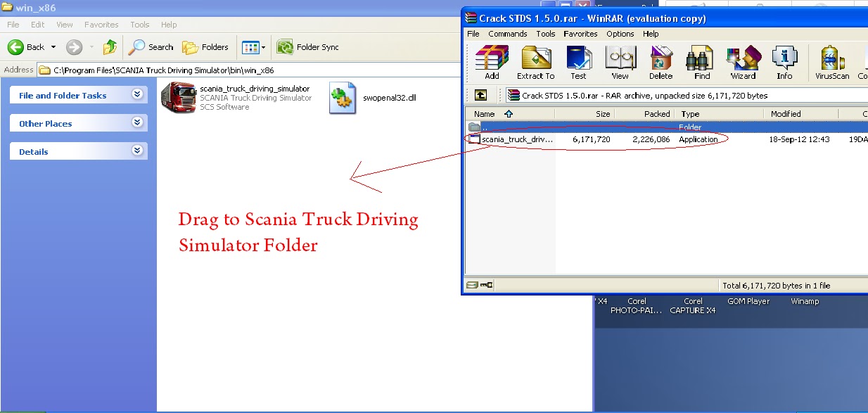Sort WinRAR list by Type column
This screenshot has width=868, height=413.
[x=720, y=113]
